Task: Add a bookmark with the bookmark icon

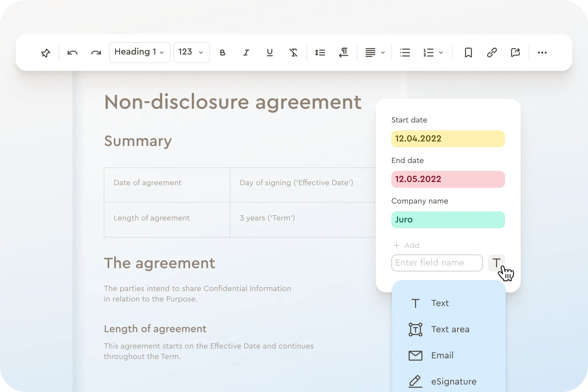Action: (468, 52)
